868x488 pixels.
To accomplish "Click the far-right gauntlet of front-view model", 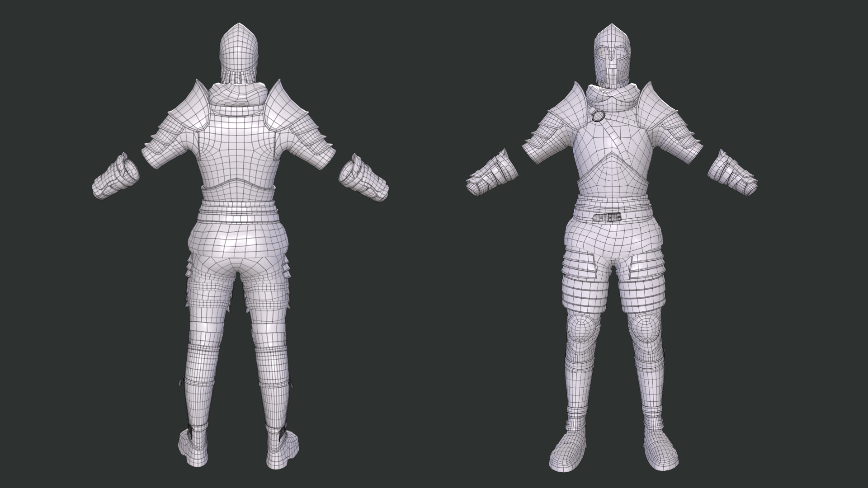I will coord(732,174).
